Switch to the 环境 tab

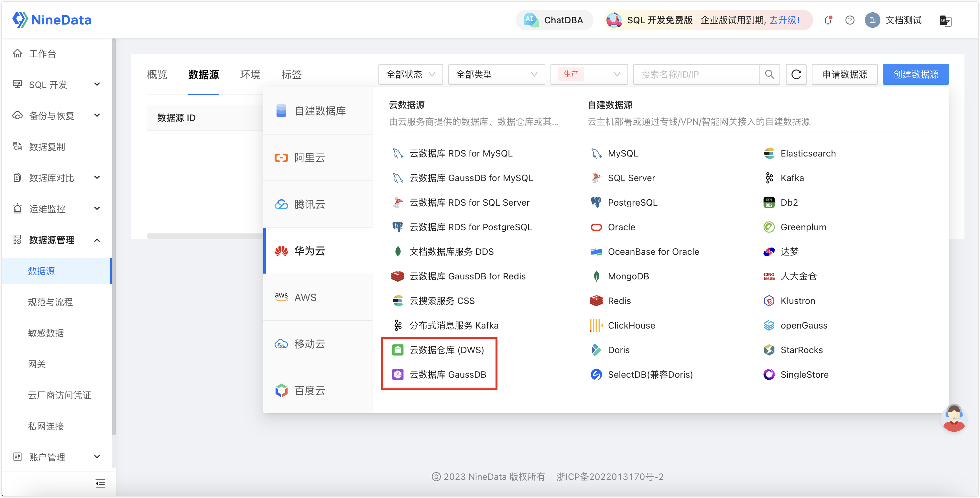[250, 75]
